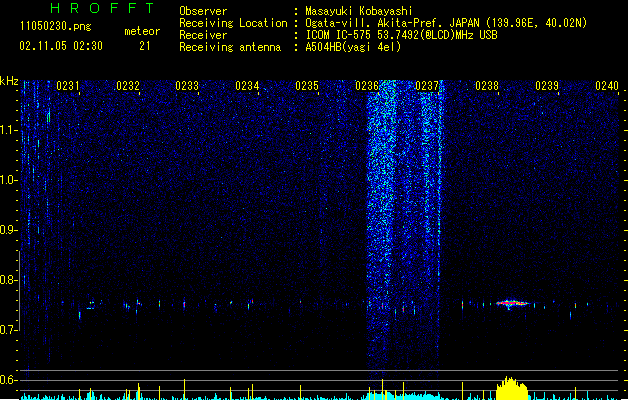Image resolution: width=629 pixels, height=400 pixels.
Task: Click the meteor label
Action: (x=142, y=31)
